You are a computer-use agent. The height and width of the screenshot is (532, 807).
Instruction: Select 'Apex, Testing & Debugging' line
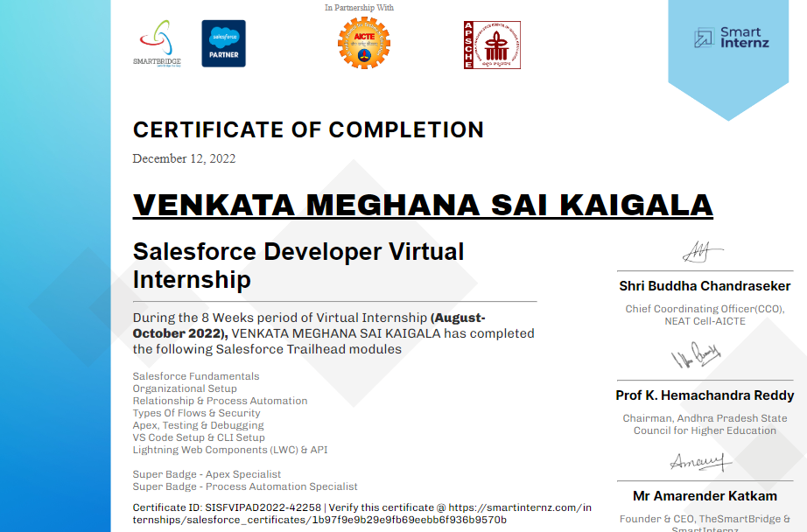tap(198, 425)
